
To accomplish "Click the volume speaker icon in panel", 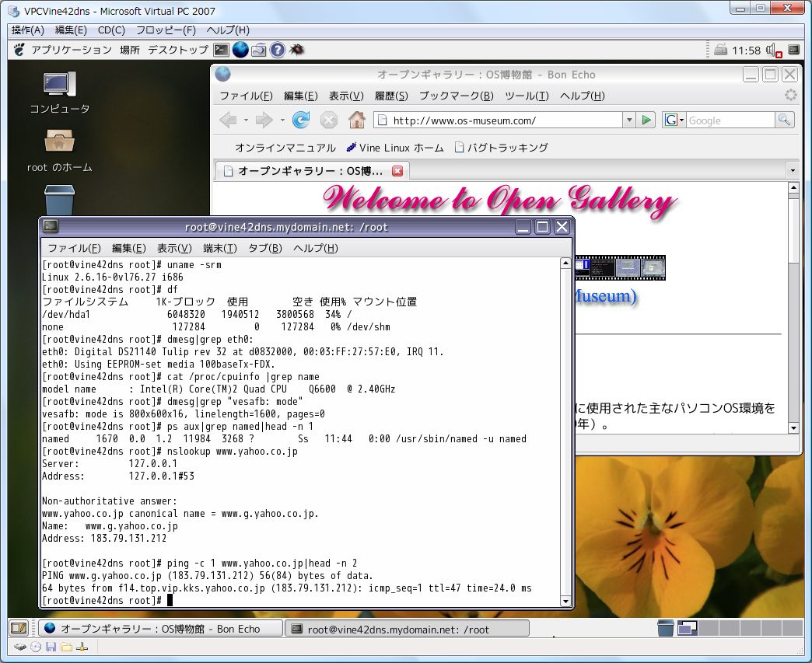I will click(774, 51).
